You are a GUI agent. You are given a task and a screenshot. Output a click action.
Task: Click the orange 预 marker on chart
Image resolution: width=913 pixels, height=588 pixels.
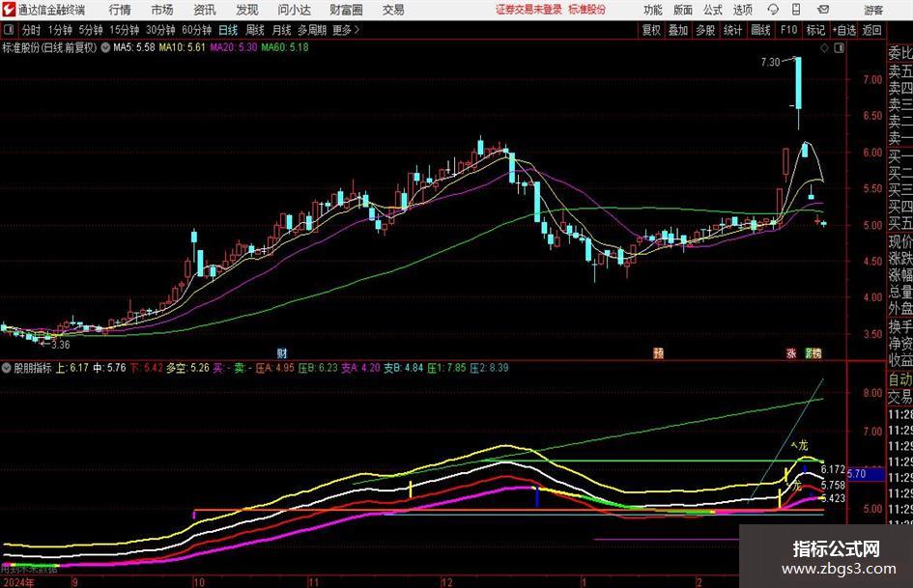point(658,352)
